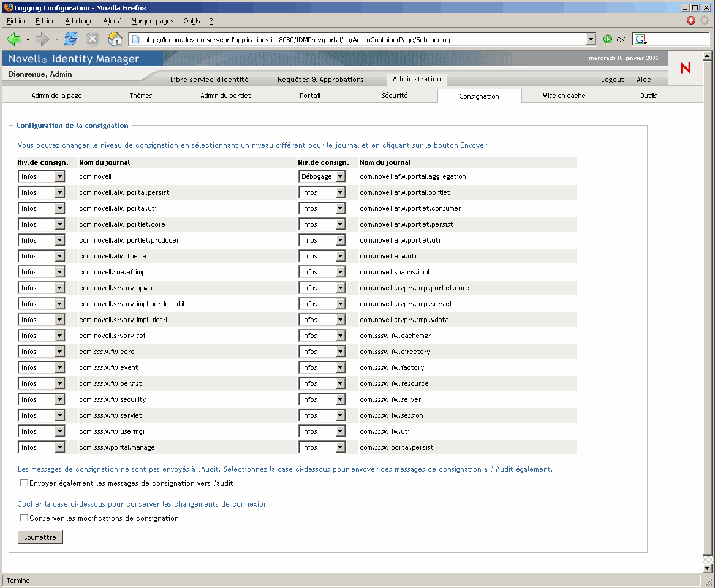
Task: Select the Administration tab
Action: pyautogui.click(x=417, y=79)
